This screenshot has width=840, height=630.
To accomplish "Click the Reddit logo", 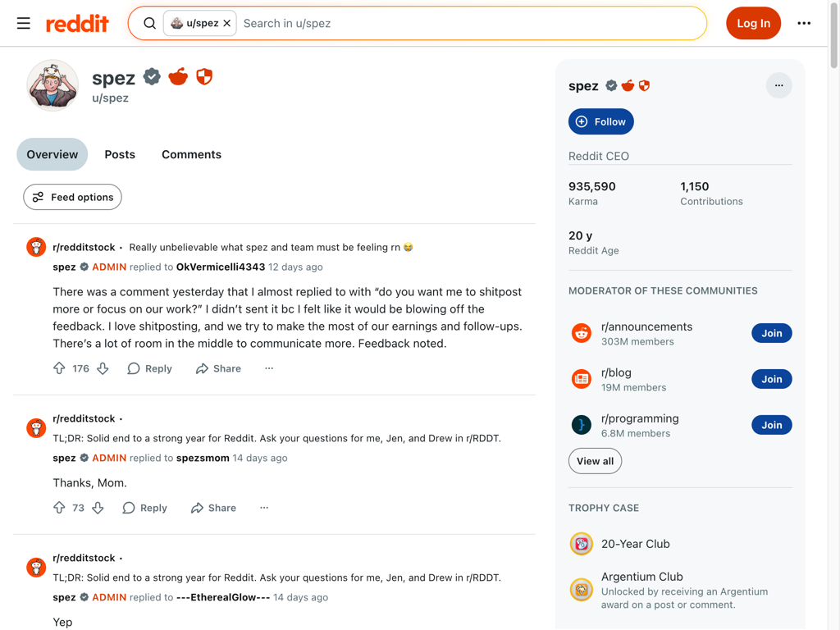I will [77, 23].
